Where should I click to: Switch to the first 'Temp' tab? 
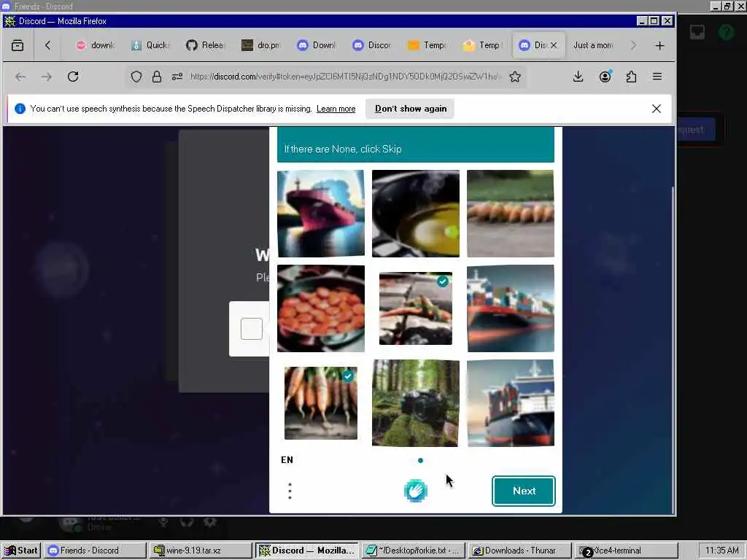(427, 45)
